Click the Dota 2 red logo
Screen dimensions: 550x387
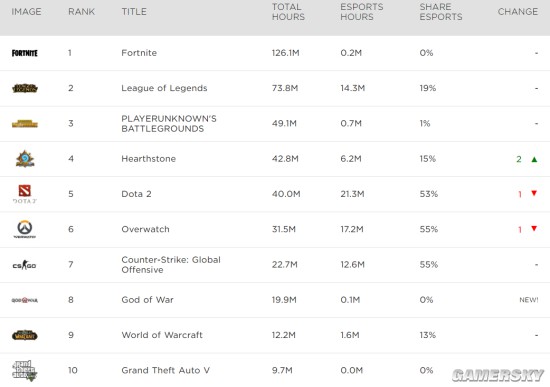(x=25, y=191)
